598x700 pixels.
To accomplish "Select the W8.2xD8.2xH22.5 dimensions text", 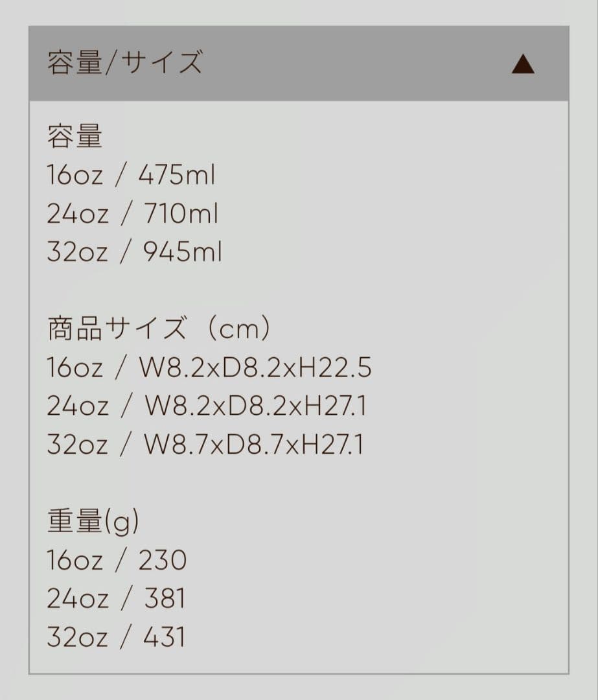I will point(255,368).
